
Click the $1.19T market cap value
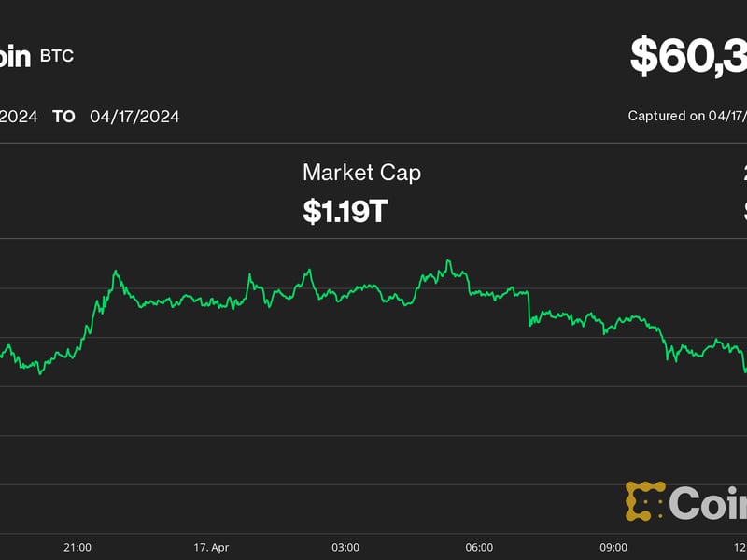point(345,211)
